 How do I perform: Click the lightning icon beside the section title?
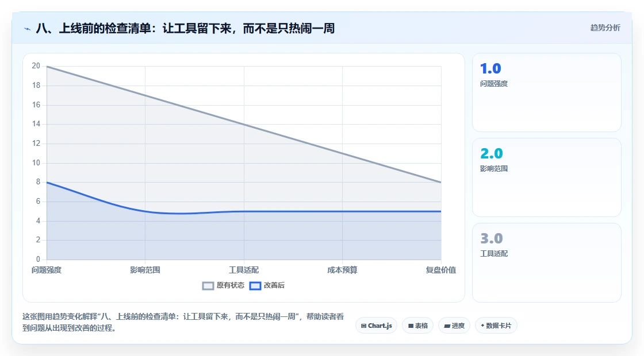28,29
